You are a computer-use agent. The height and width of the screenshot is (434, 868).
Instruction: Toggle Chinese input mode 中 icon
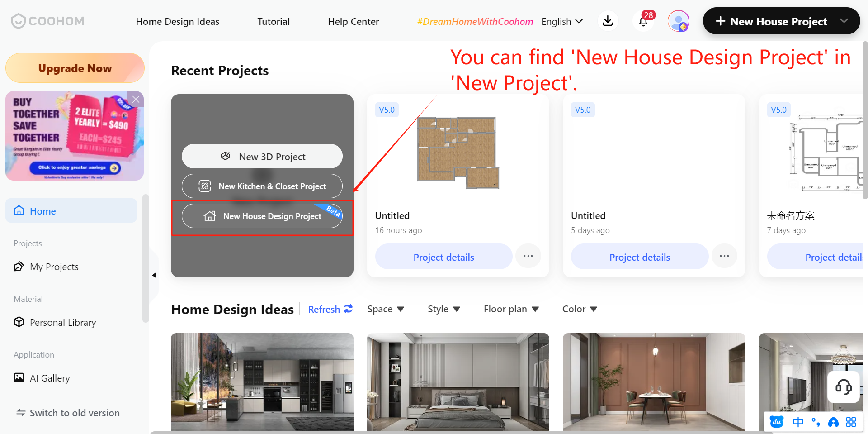pos(798,422)
